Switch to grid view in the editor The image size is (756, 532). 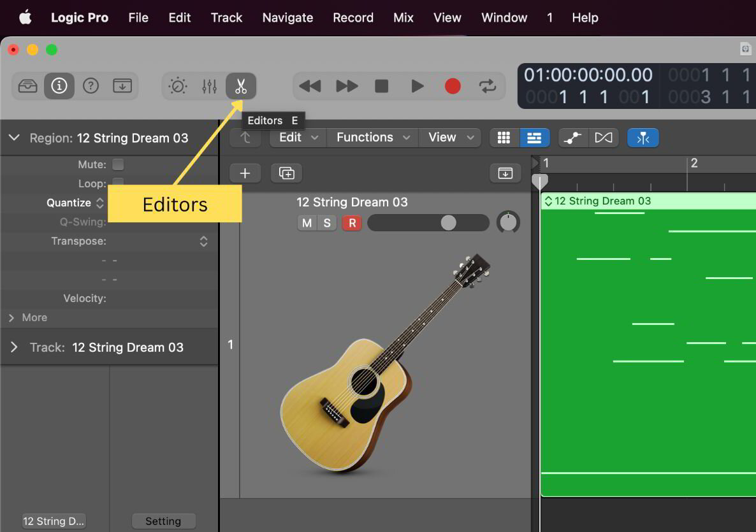(x=504, y=137)
